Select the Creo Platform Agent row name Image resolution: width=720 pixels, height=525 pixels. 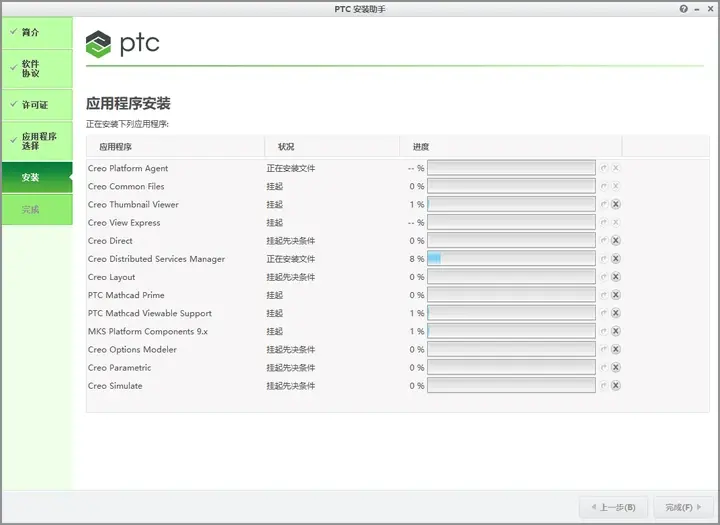[x=128, y=169]
